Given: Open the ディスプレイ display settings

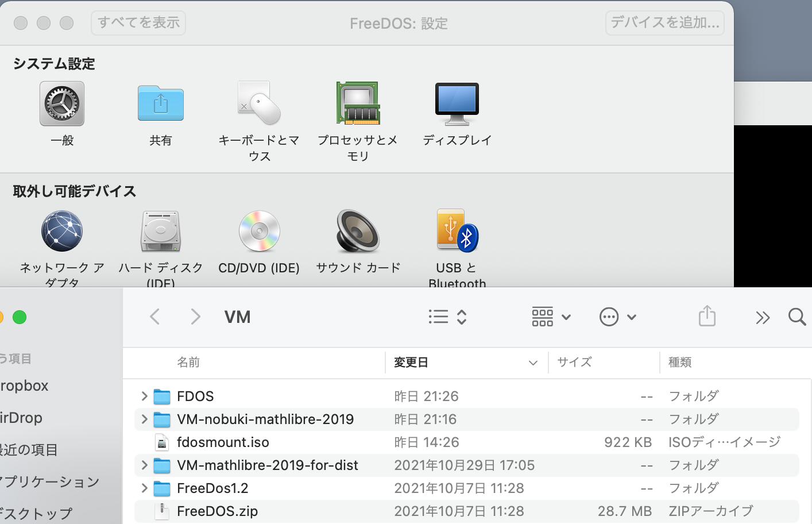Looking at the screenshot, I should click(457, 104).
